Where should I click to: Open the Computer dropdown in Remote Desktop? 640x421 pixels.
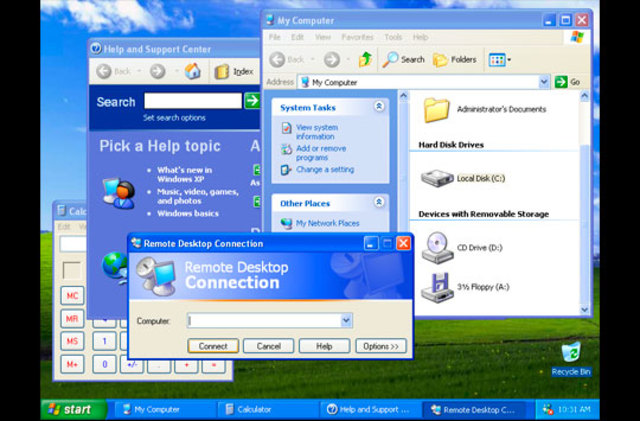point(346,321)
